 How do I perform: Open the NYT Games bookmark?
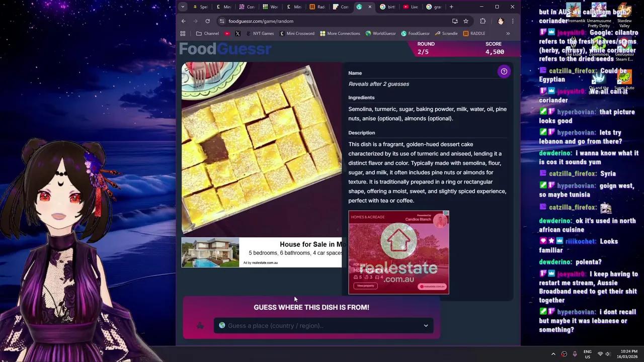259,34
